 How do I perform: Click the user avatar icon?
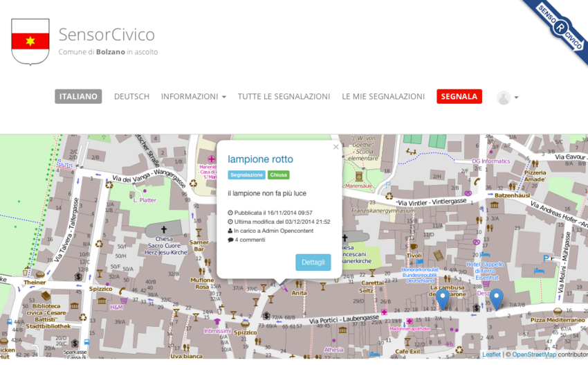(503, 98)
